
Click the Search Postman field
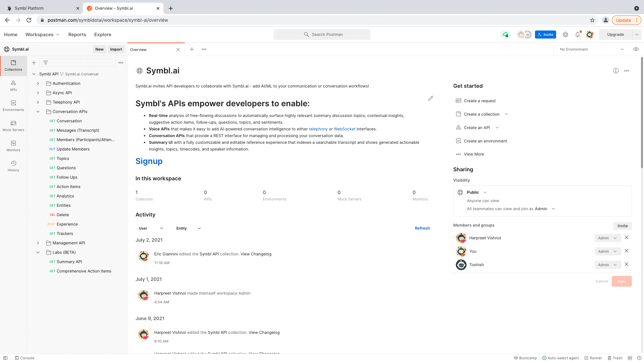pyautogui.click(x=322, y=35)
